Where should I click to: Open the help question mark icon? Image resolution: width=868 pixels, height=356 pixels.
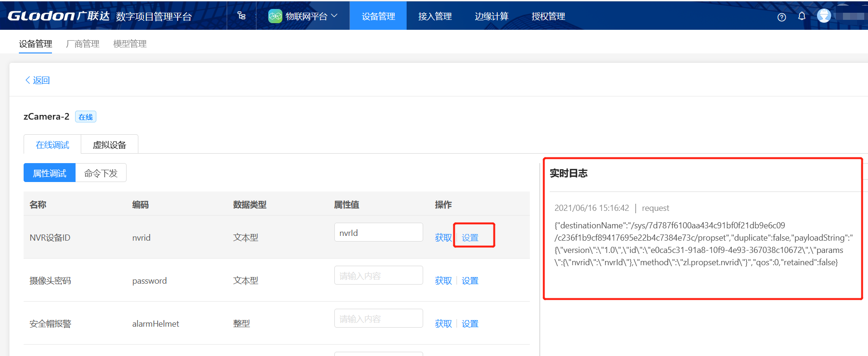click(x=782, y=17)
